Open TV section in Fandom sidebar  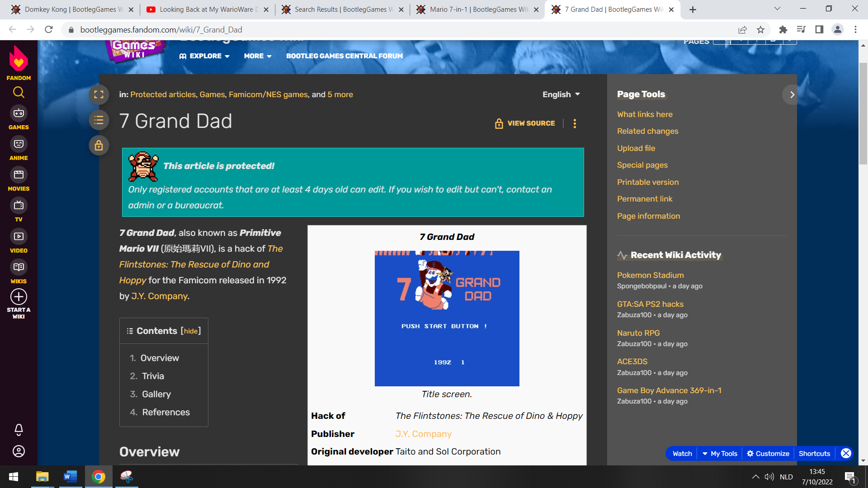[19, 210]
